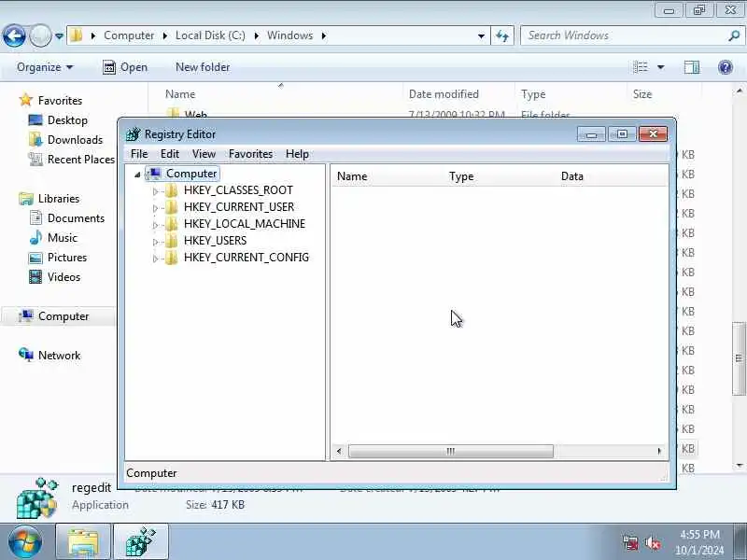The width and height of the screenshot is (747, 560).
Task: Click the Change your view icon
Action: (x=641, y=67)
